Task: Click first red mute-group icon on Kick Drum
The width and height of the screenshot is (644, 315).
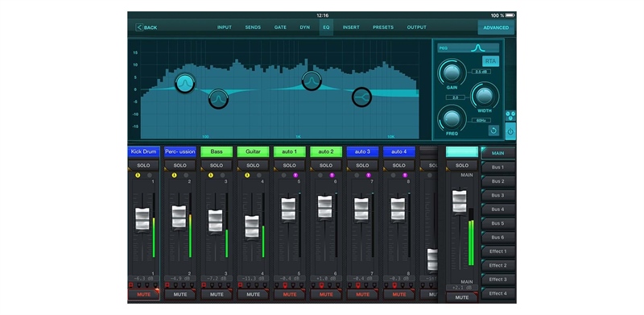Action: click(131, 285)
